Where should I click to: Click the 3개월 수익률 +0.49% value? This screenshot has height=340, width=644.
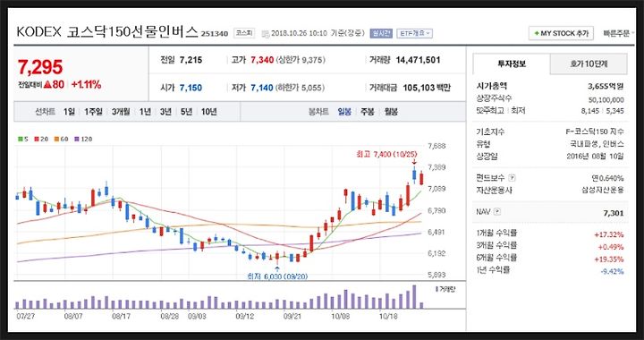611,247
